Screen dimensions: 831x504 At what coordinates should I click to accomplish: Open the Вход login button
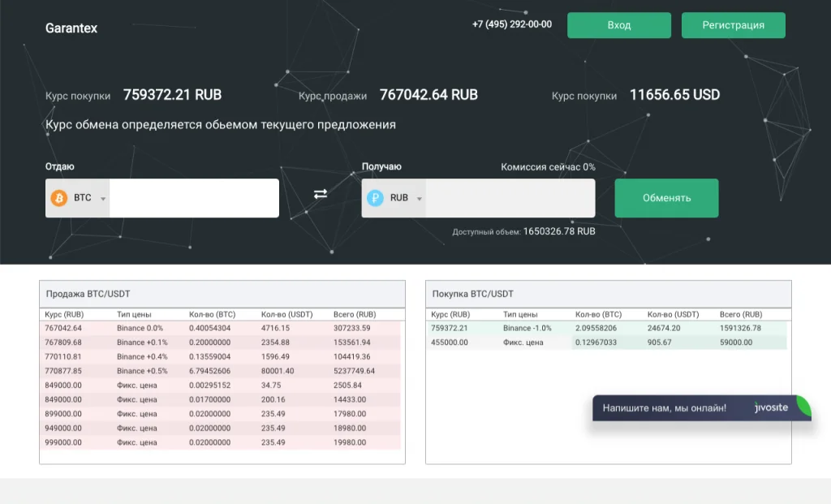click(x=619, y=25)
